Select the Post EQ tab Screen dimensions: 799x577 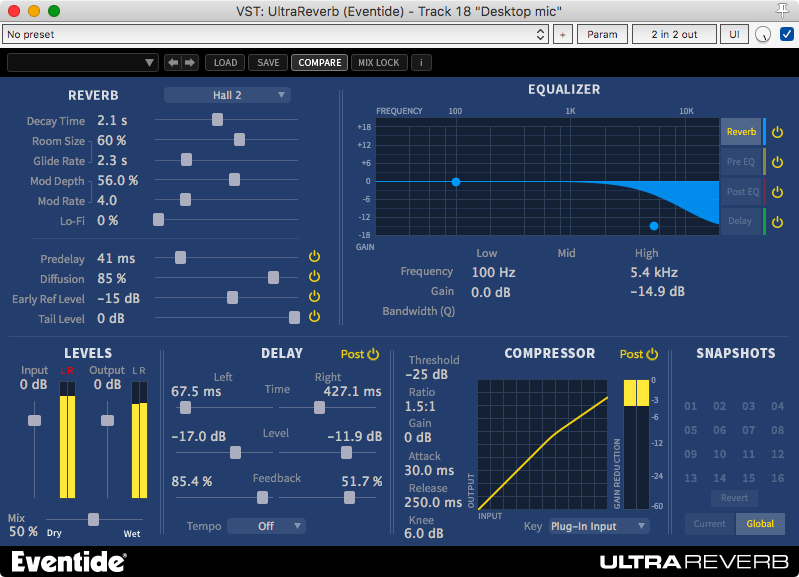tap(741, 192)
